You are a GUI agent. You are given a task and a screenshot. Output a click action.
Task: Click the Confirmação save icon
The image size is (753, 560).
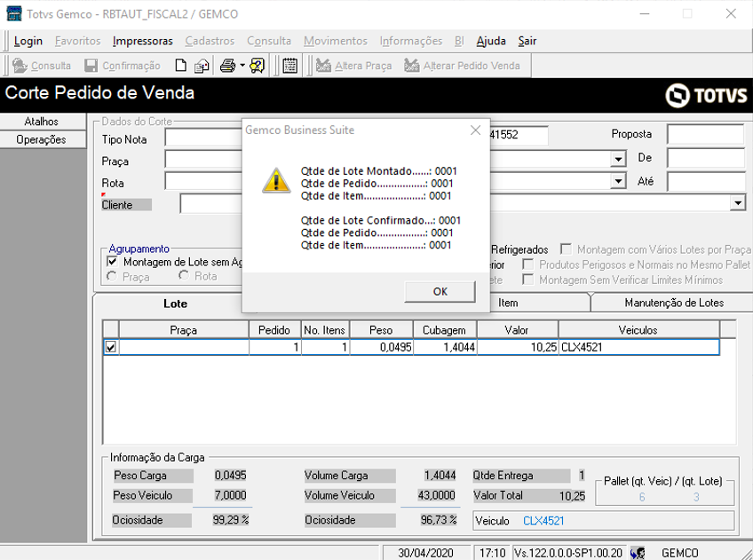(91, 66)
